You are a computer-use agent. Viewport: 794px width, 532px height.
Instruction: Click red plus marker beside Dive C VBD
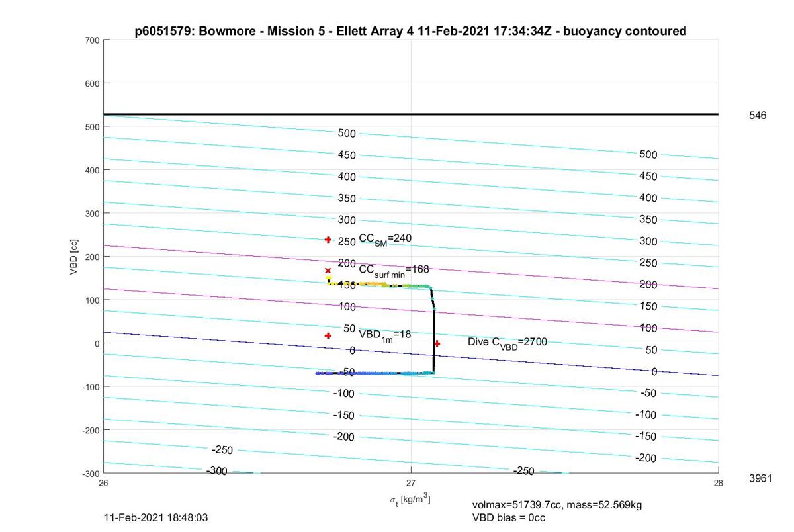(437, 343)
